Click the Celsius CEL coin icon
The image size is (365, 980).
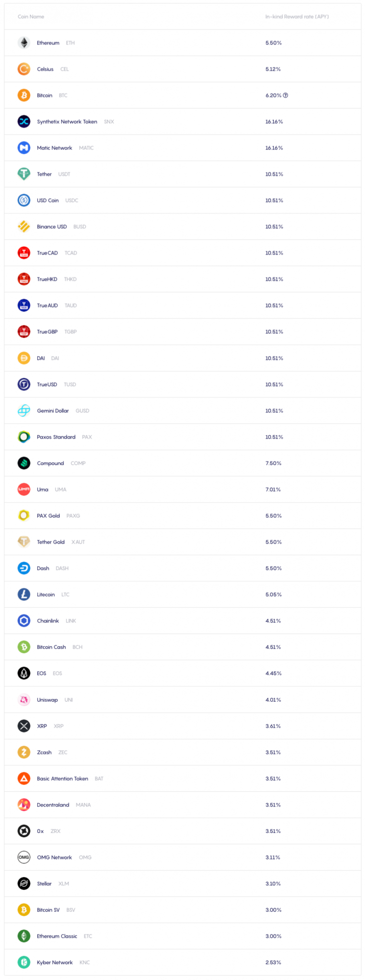click(x=24, y=69)
